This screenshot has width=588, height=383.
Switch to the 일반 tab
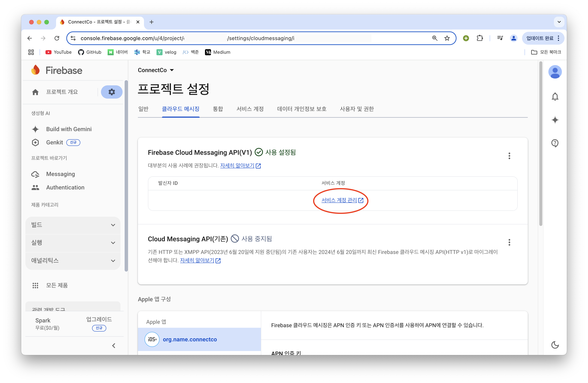point(143,109)
